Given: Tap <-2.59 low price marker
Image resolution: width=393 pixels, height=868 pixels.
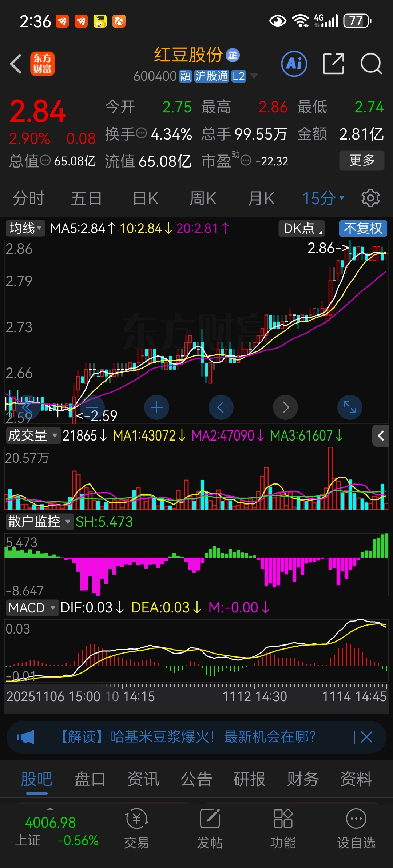Looking at the screenshot, I should click(x=97, y=416).
